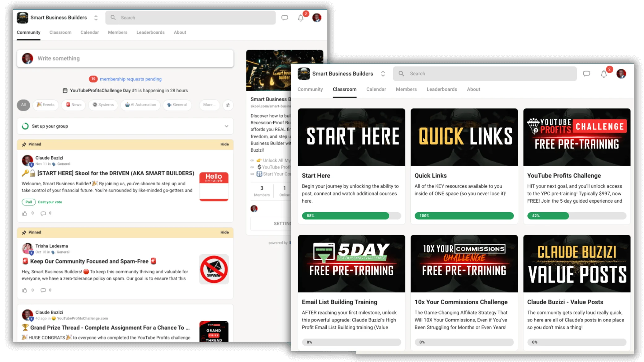The width and height of the screenshot is (644, 362).
Task: Click YouTube Profits Challenge 42% progress bar
Action: (577, 216)
